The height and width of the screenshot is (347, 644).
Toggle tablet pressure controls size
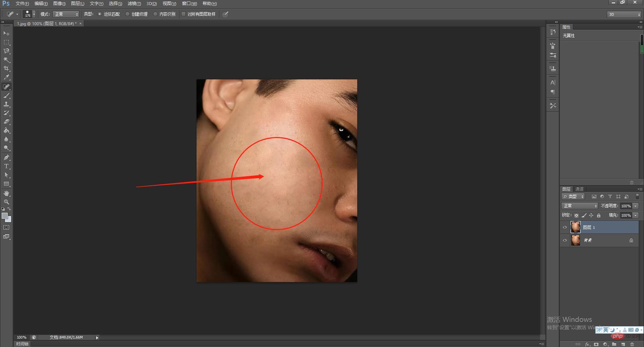[x=226, y=14]
